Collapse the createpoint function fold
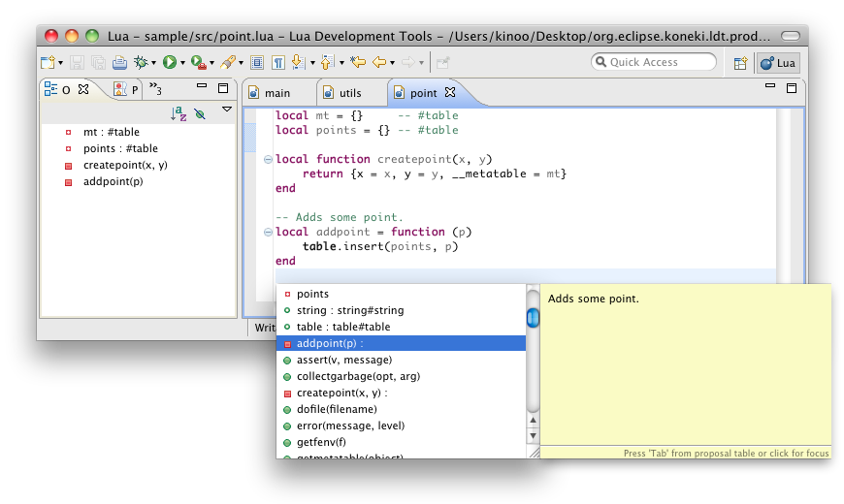 (268, 159)
